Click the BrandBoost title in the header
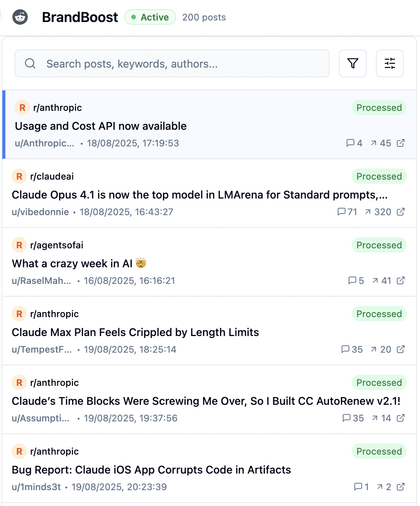Screen dimensions: 420x506 80,17
